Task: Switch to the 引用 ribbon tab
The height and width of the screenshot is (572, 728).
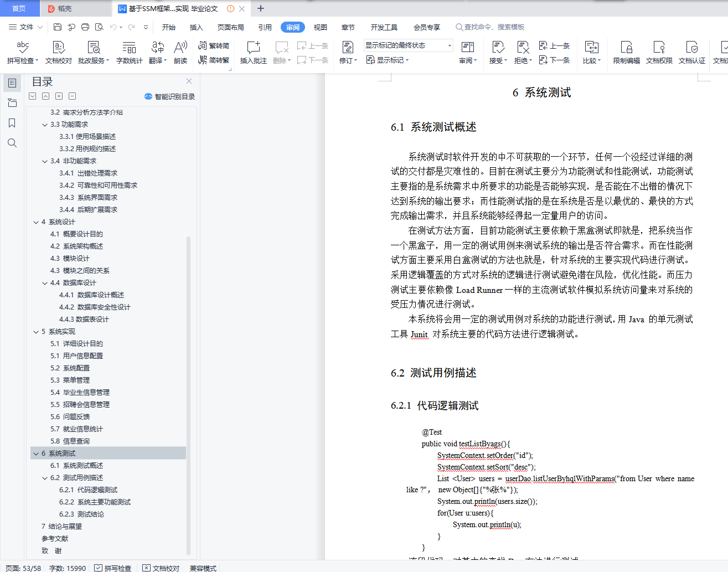Action: (x=265, y=27)
